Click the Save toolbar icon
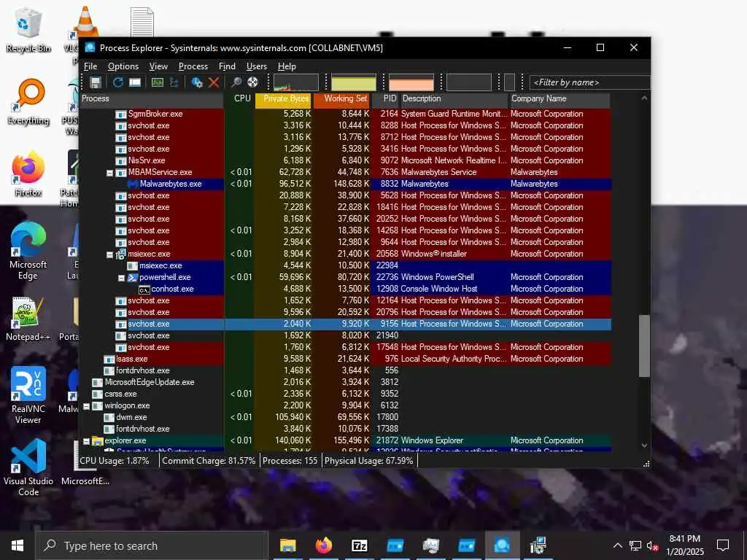This screenshot has width=747, height=560. 96,82
